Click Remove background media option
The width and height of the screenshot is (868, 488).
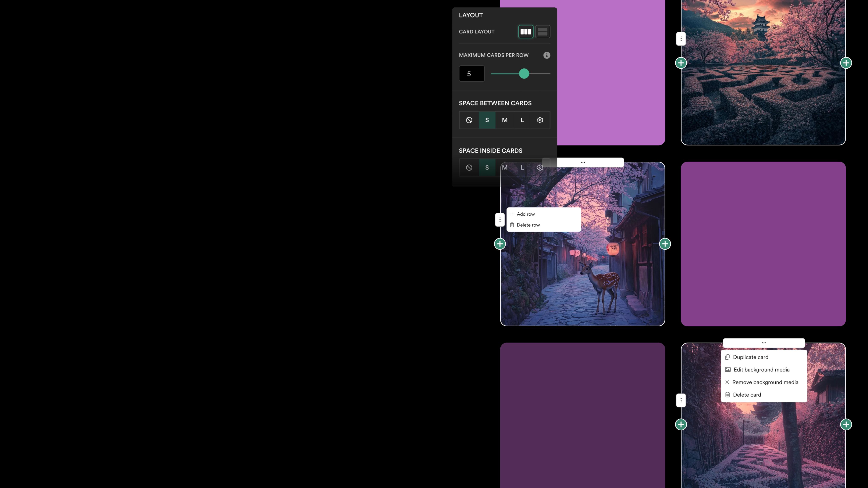765,382
